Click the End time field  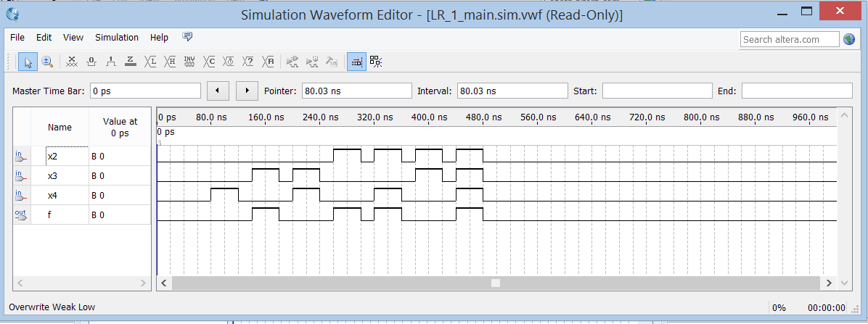click(797, 91)
